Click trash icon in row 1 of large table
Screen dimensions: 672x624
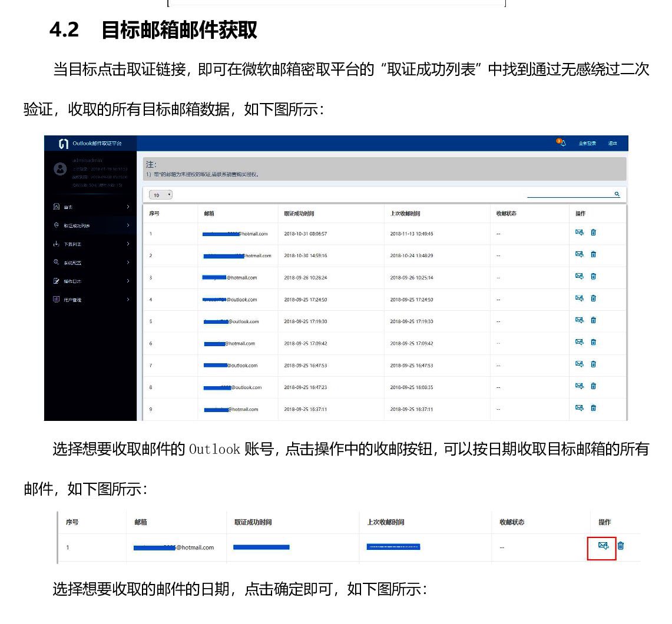(593, 232)
